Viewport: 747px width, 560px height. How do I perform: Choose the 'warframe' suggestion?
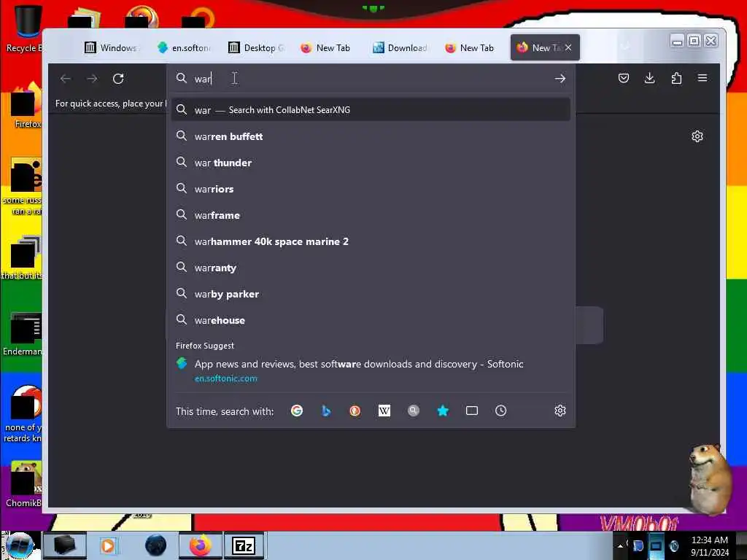click(x=371, y=215)
